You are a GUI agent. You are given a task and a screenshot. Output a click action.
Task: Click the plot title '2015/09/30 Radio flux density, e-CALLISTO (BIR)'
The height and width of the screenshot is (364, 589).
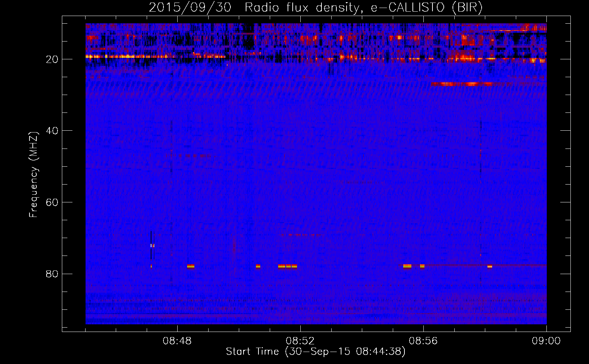316,8
